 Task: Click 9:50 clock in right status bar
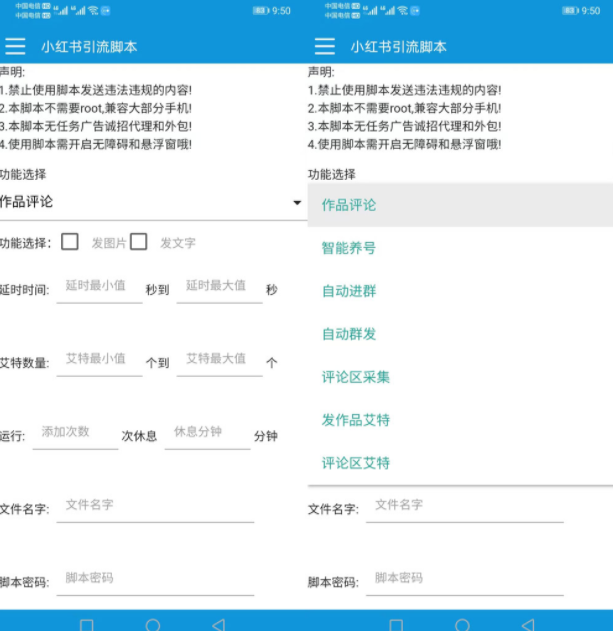point(590,11)
